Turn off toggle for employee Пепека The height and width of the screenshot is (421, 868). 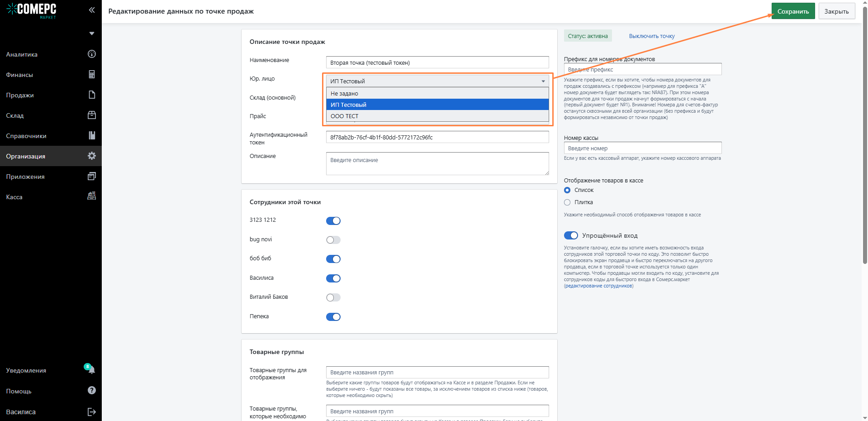[333, 317]
